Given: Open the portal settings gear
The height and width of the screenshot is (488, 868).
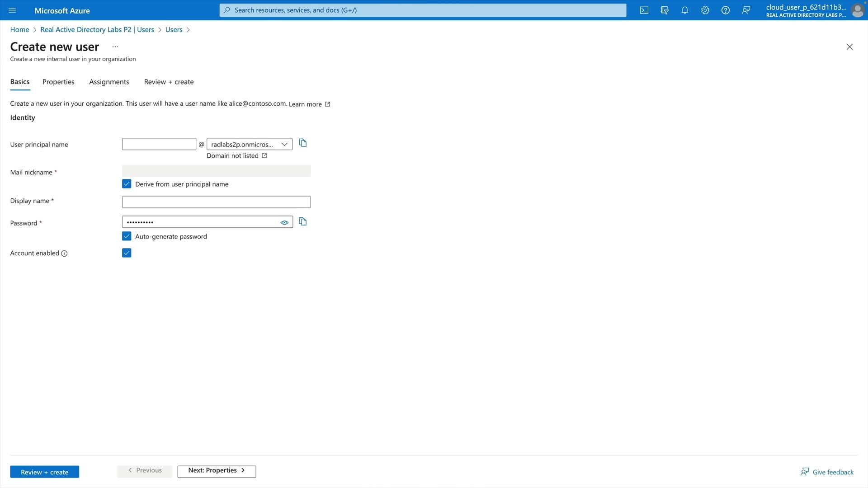Looking at the screenshot, I should point(705,10).
